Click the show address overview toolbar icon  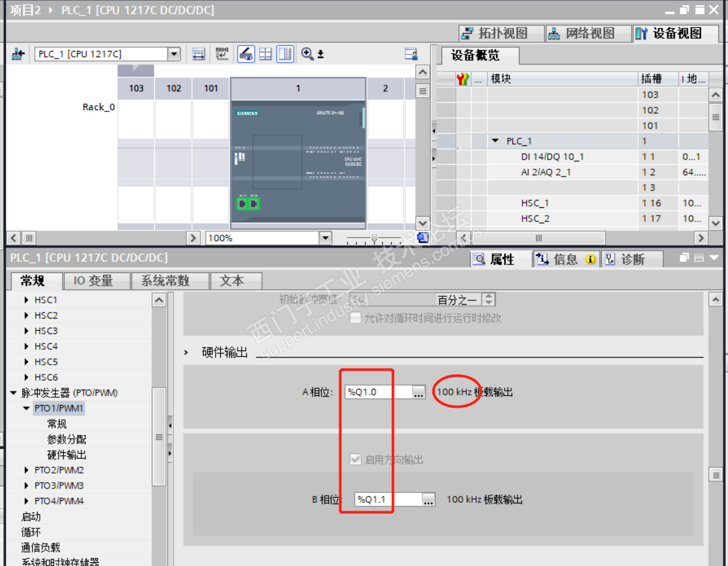(199, 54)
